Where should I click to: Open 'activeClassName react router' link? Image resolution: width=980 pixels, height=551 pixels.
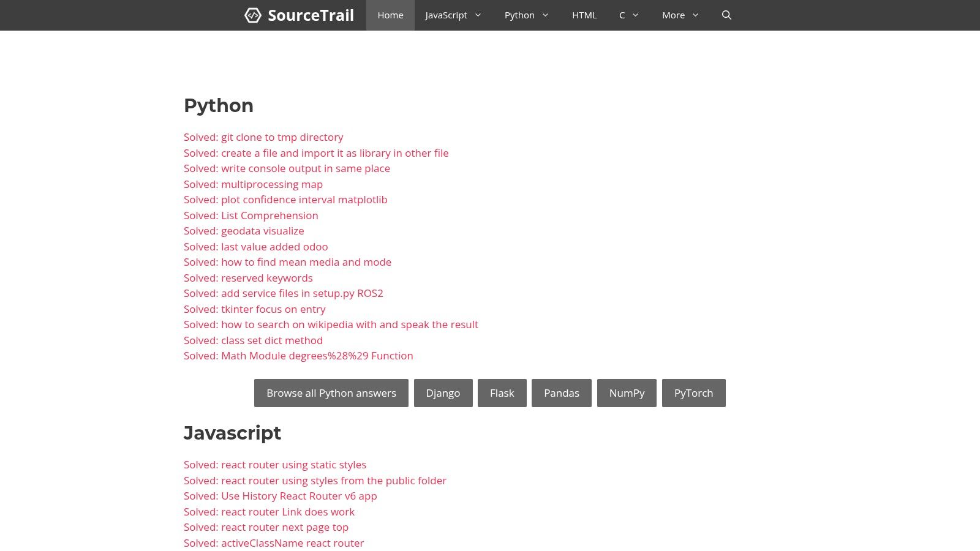(x=274, y=543)
